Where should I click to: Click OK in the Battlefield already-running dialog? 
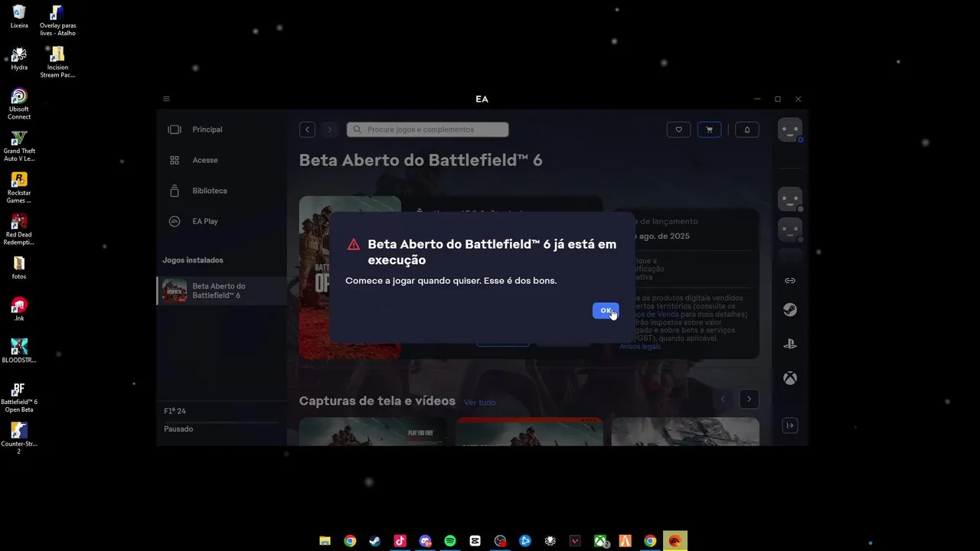[606, 310]
